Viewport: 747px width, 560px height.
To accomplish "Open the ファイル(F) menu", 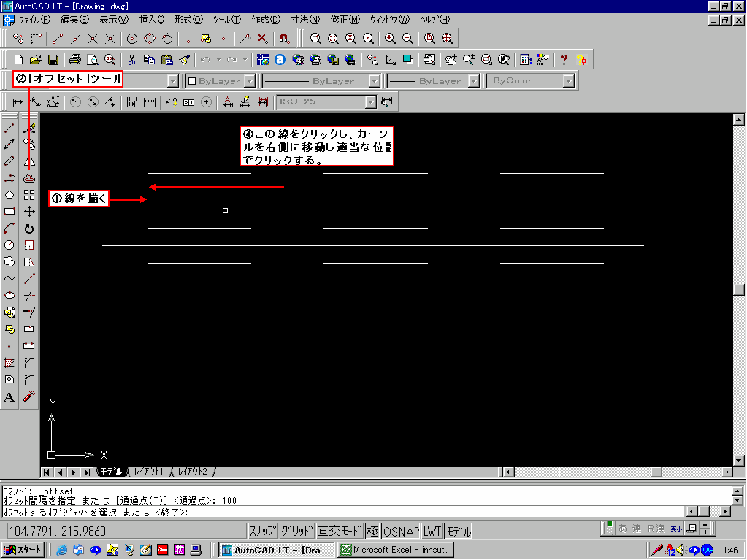I will tap(34, 20).
